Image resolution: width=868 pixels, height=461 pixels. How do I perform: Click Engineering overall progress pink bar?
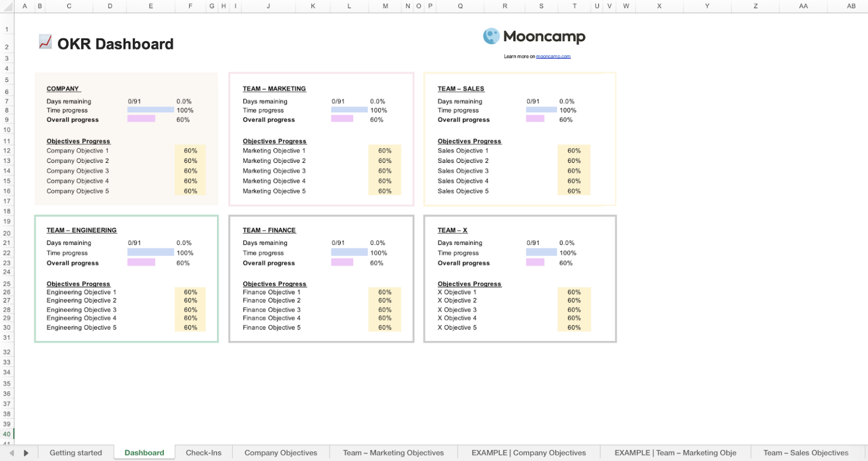[141, 262]
